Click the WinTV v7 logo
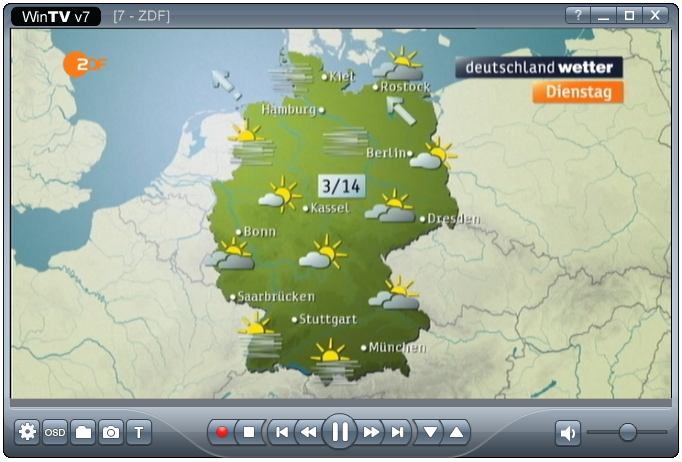 (x=57, y=16)
